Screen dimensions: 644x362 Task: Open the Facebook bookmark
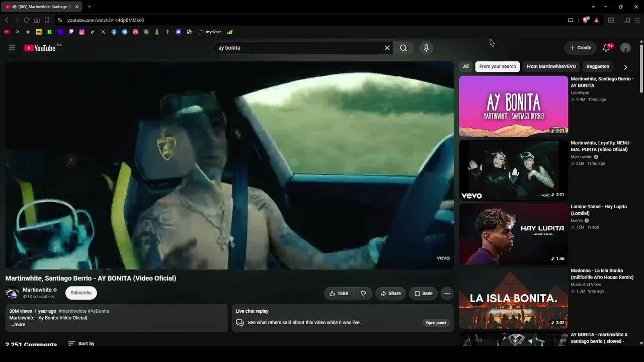(x=114, y=32)
